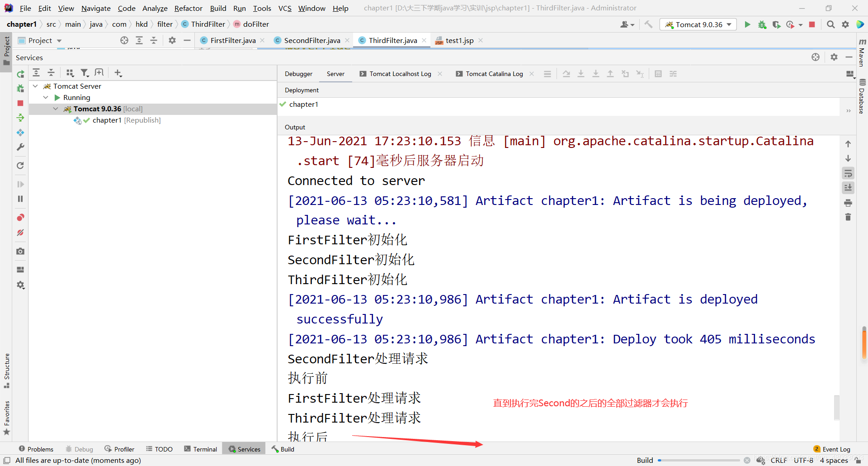Click the Deploy All green arrow icon
The image size is (868, 466).
(20, 118)
